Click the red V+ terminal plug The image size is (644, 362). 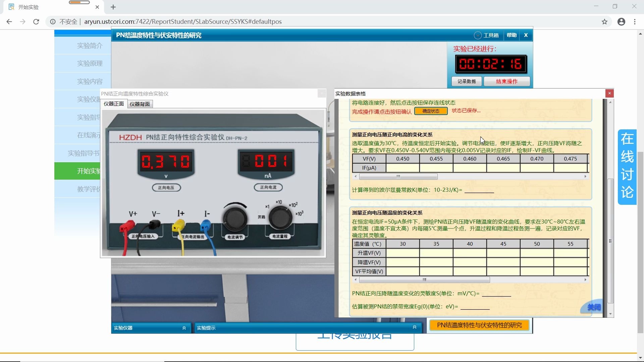coord(128,226)
